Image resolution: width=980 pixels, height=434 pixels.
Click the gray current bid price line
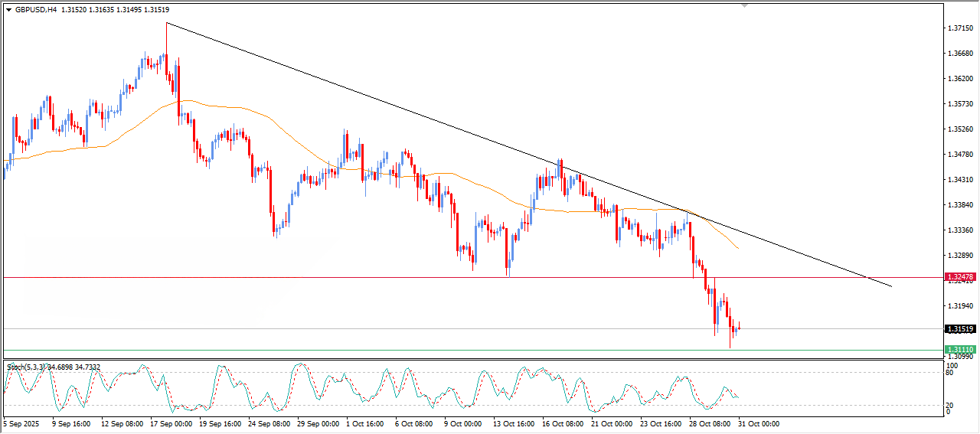(x=459, y=329)
